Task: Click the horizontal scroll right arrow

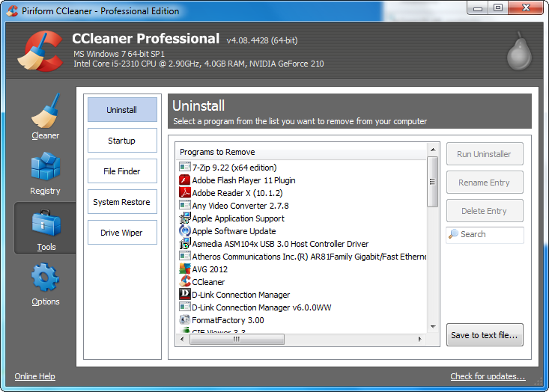Action: [x=420, y=339]
